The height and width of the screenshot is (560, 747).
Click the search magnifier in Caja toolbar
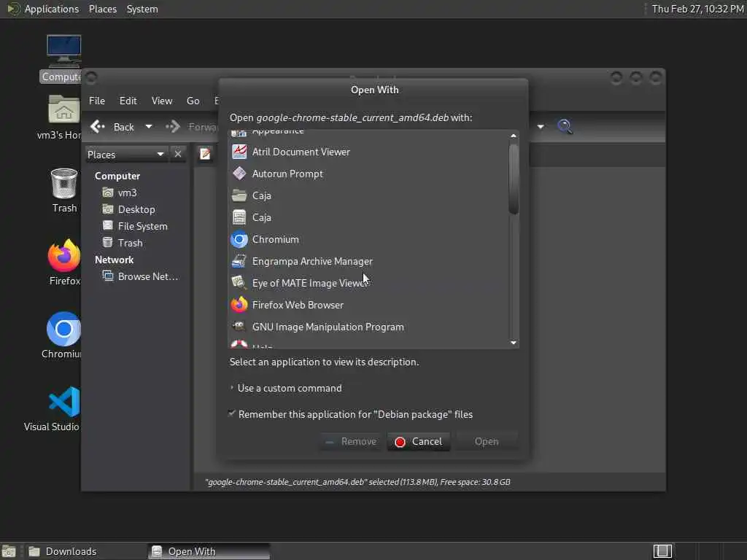click(565, 127)
